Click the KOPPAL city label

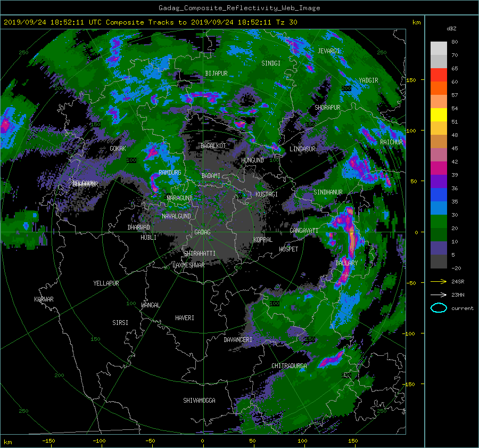point(263,240)
